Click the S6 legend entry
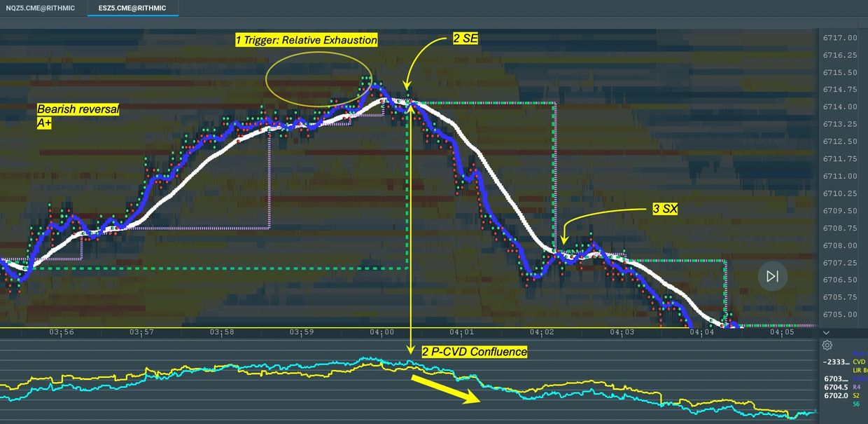The width and height of the screenshot is (868, 424). [x=856, y=404]
